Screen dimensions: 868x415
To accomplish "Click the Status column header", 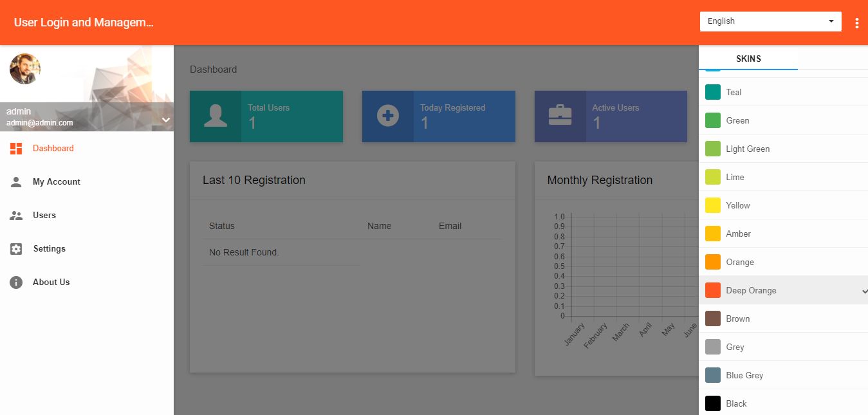I will (222, 226).
